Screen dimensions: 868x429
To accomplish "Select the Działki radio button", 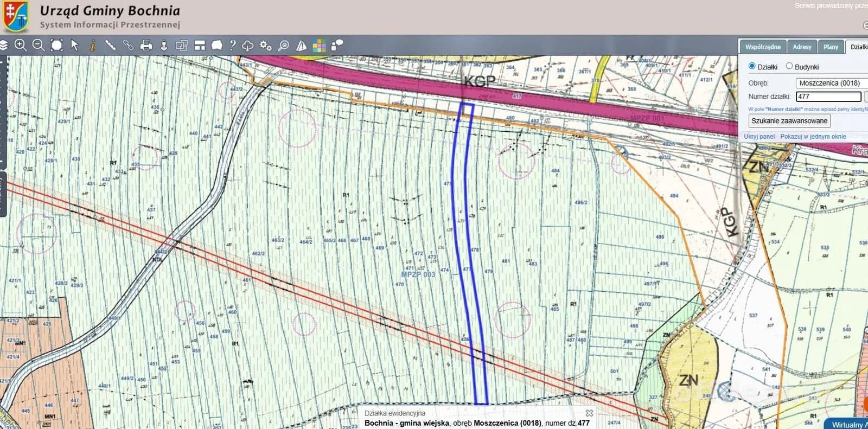I will 752,66.
